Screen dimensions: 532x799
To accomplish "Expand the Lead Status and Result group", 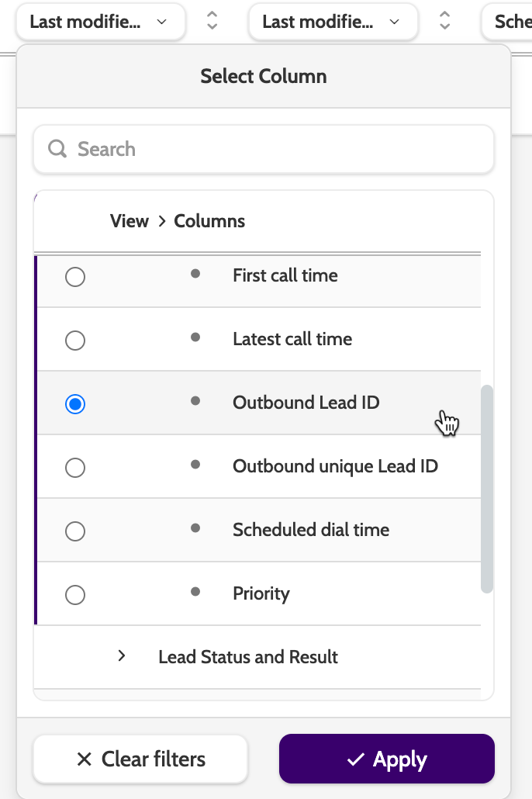I will pyautogui.click(x=122, y=656).
